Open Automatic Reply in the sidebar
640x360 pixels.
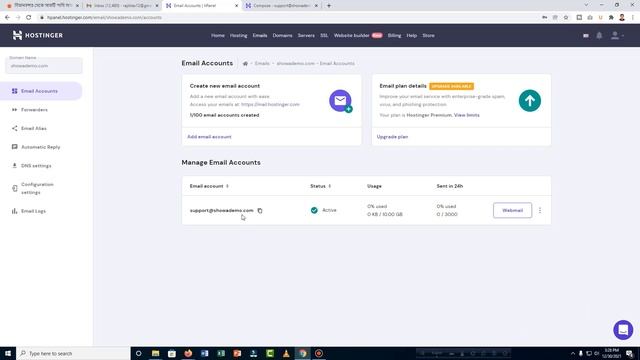(40, 147)
